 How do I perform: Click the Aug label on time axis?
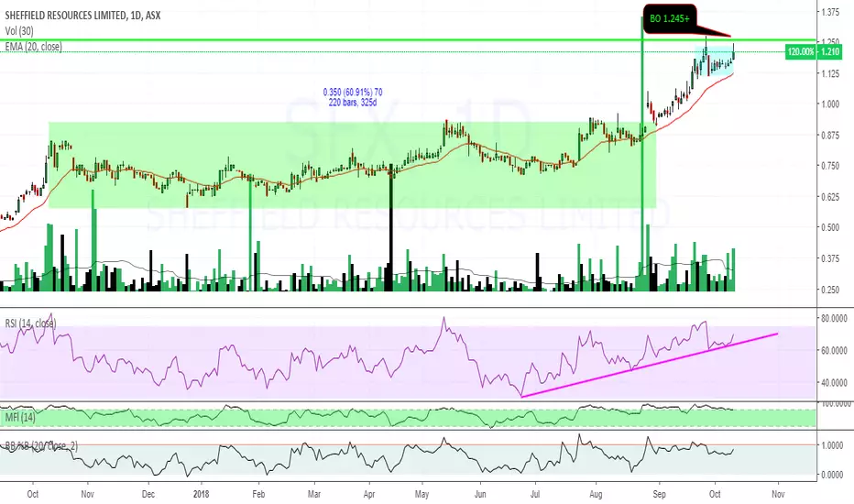coord(596,494)
